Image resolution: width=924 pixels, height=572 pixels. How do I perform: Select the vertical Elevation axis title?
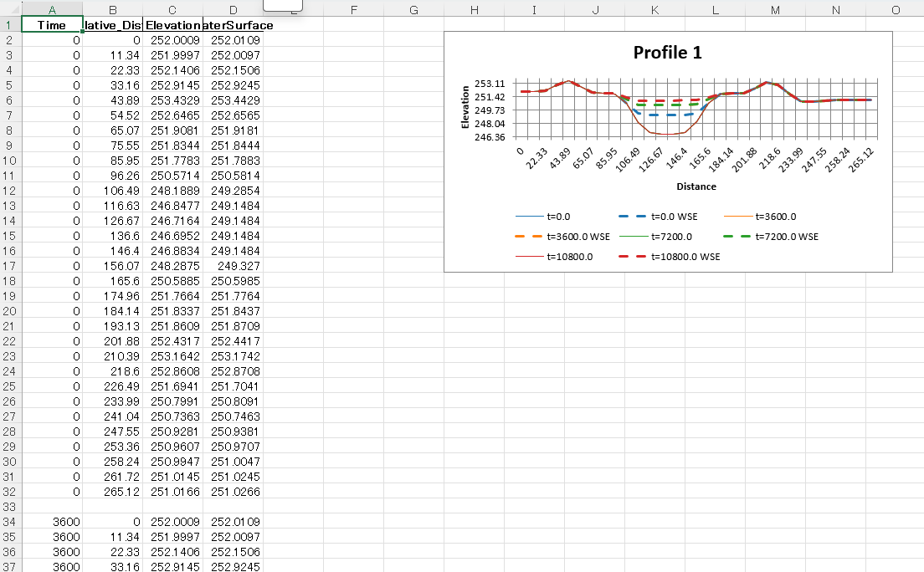tap(465, 108)
